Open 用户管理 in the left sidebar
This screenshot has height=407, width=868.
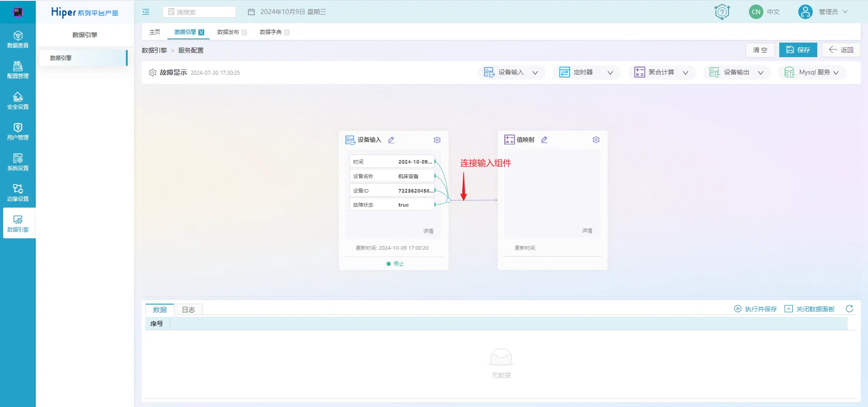[x=18, y=131]
